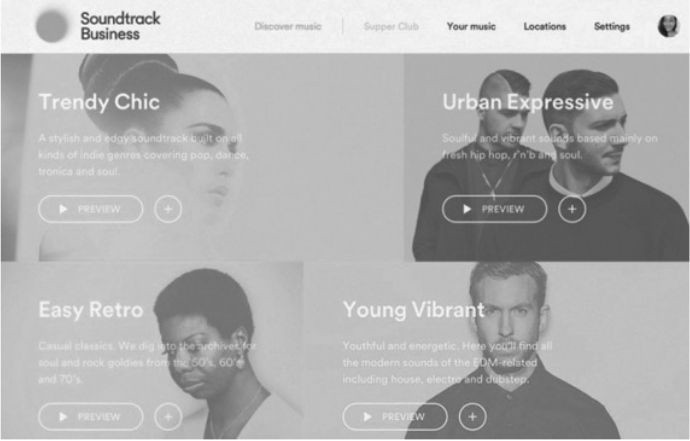The width and height of the screenshot is (690, 441).
Task: Go to Your music
Action: (x=471, y=26)
